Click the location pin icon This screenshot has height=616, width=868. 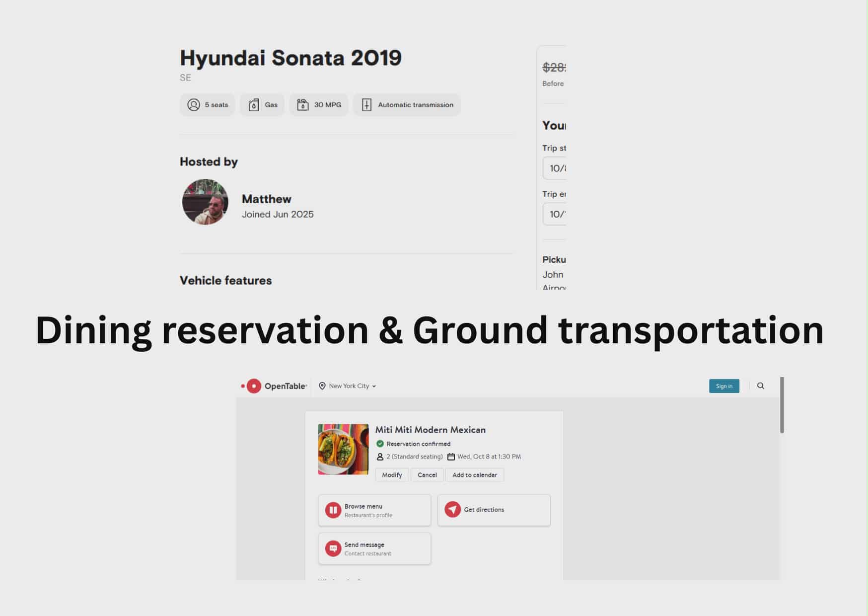(x=322, y=386)
